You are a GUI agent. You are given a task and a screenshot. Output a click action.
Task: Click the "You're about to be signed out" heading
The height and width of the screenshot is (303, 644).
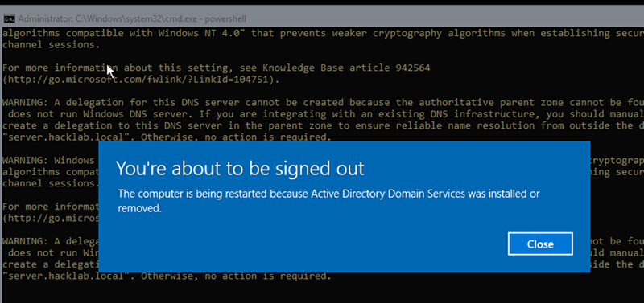(x=240, y=169)
